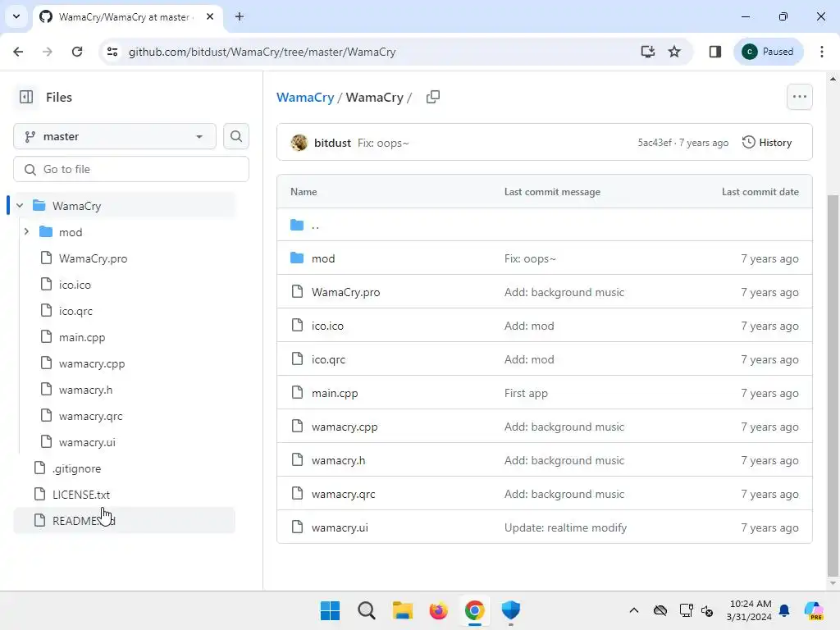Viewport: 840px width, 630px height.
Task: View site information icon in address bar
Action: point(112,52)
